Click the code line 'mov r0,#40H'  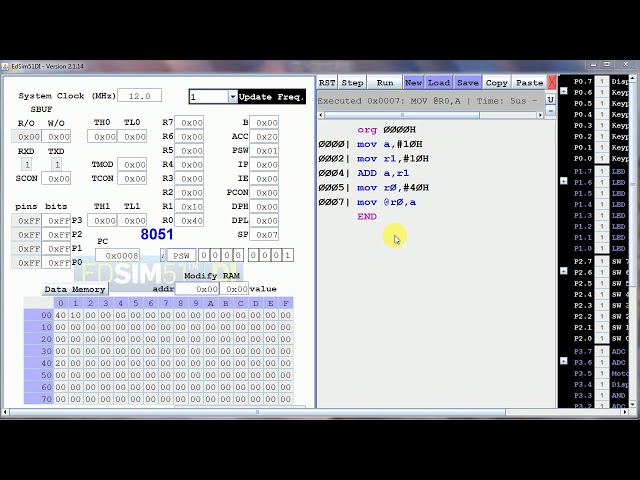(x=393, y=188)
